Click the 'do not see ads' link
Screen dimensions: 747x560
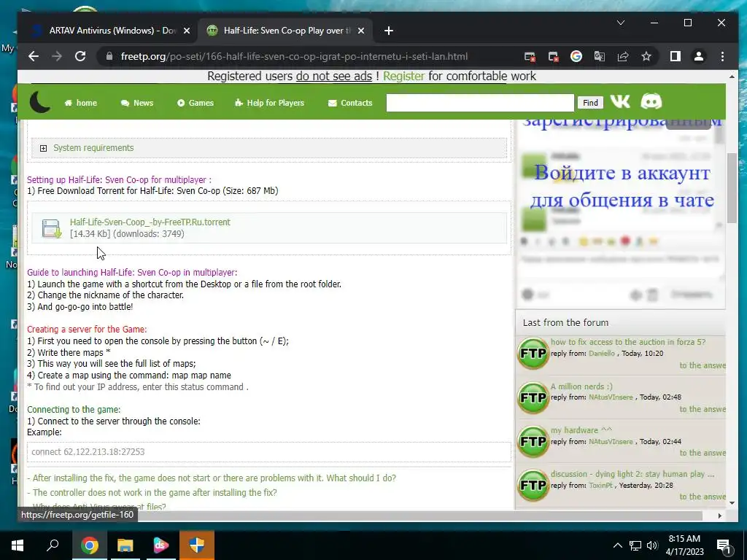pyautogui.click(x=333, y=76)
